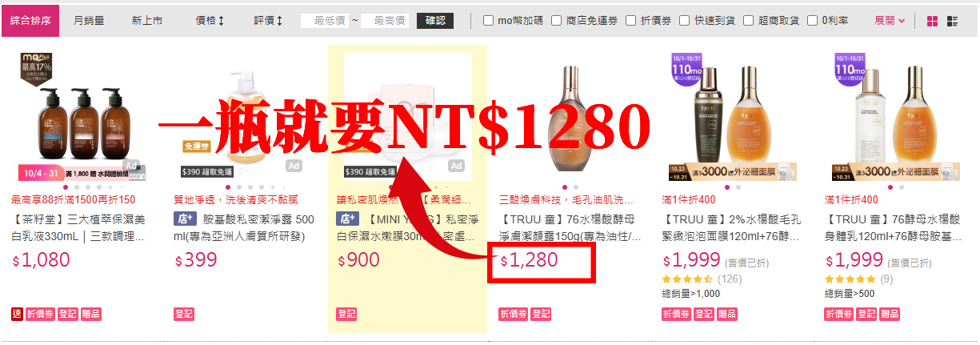
Task: Select second carousel dot under TRUU 2%水楊酸 image
Action: pos(738,187)
